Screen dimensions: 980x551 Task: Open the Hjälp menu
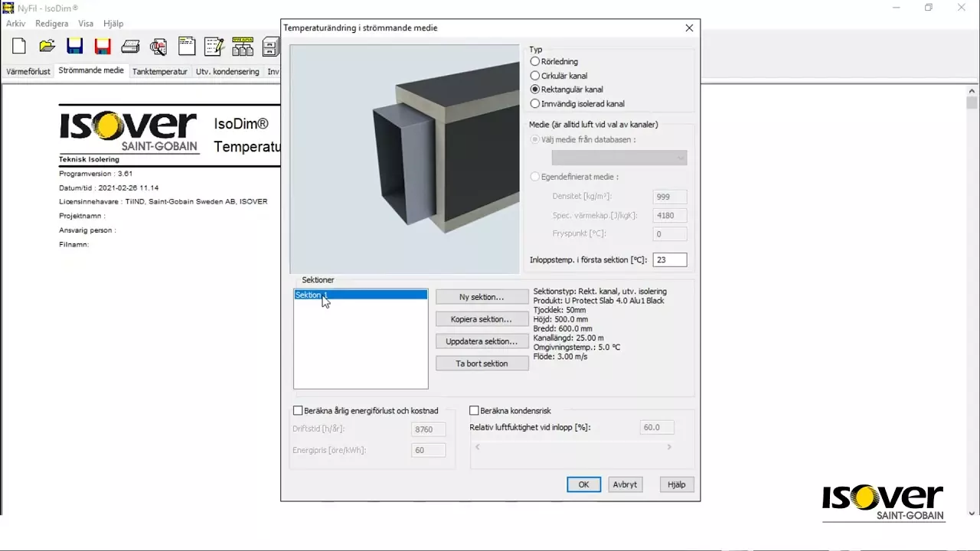pyautogui.click(x=113, y=24)
